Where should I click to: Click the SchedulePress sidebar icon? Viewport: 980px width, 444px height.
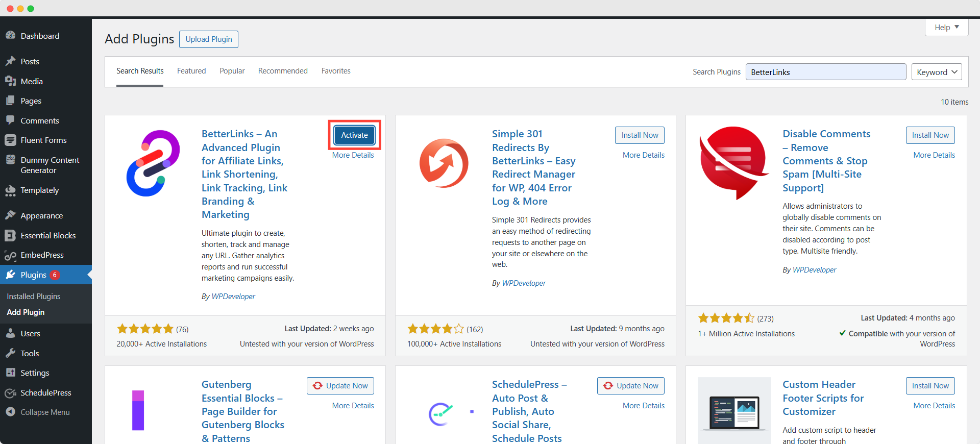[x=10, y=392]
